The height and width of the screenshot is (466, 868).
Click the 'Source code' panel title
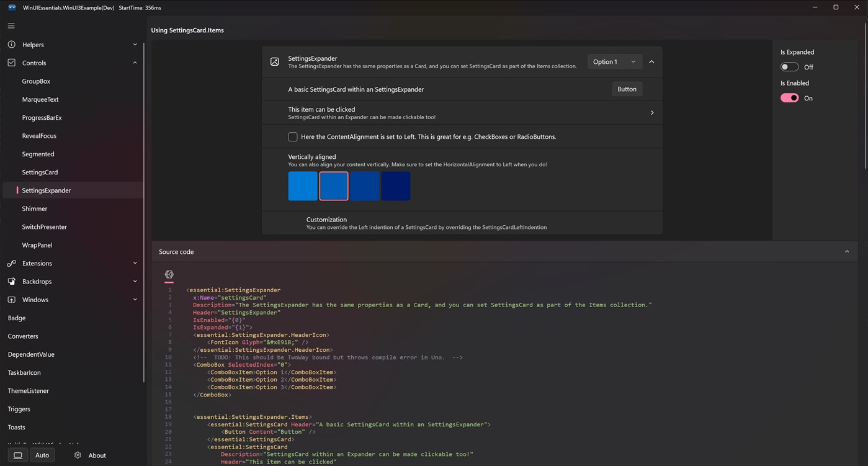pyautogui.click(x=176, y=252)
